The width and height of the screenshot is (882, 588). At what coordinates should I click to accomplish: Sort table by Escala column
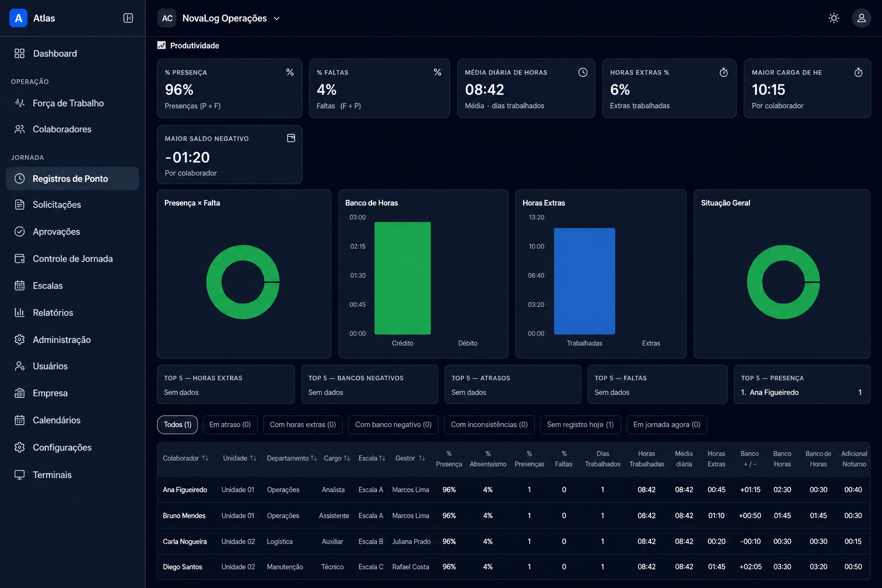(372, 458)
